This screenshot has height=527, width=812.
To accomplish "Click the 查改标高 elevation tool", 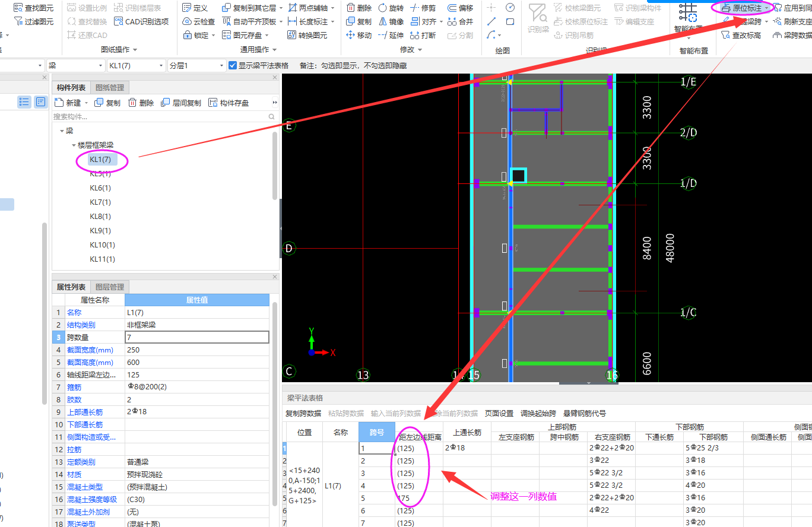I will 741,35.
